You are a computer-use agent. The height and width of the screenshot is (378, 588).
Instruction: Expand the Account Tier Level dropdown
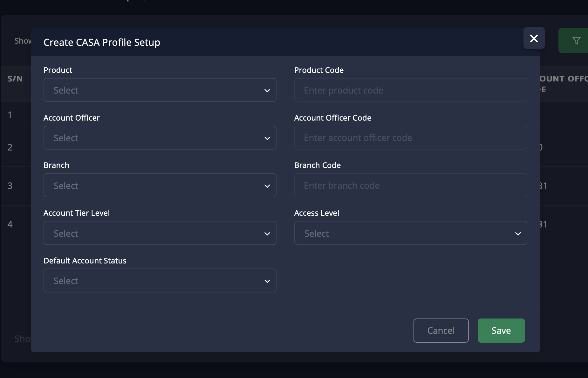[160, 233]
